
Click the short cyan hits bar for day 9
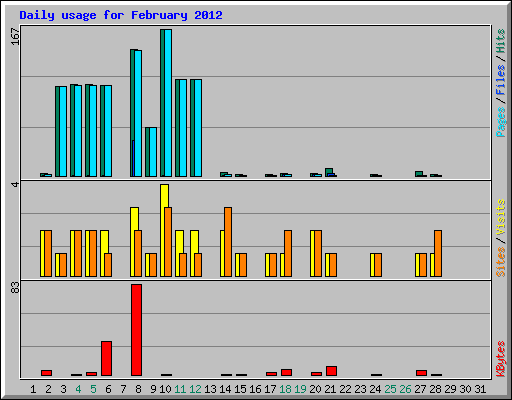[x=153, y=152]
